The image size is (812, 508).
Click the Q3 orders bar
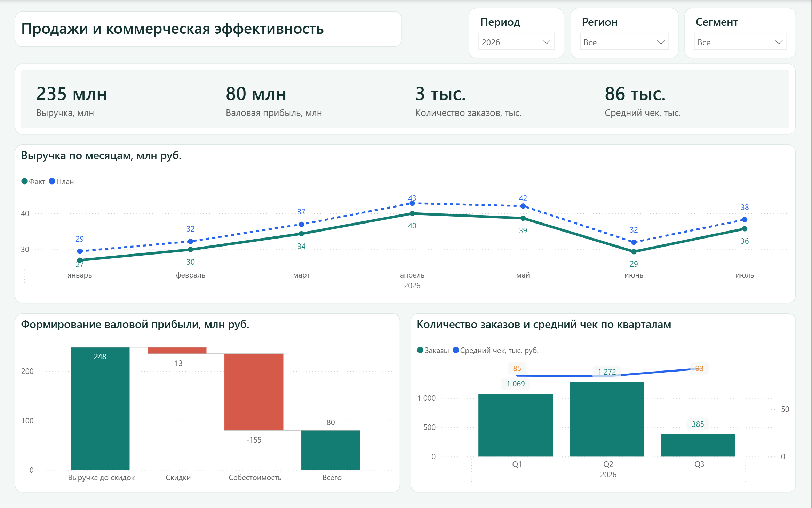698,445
